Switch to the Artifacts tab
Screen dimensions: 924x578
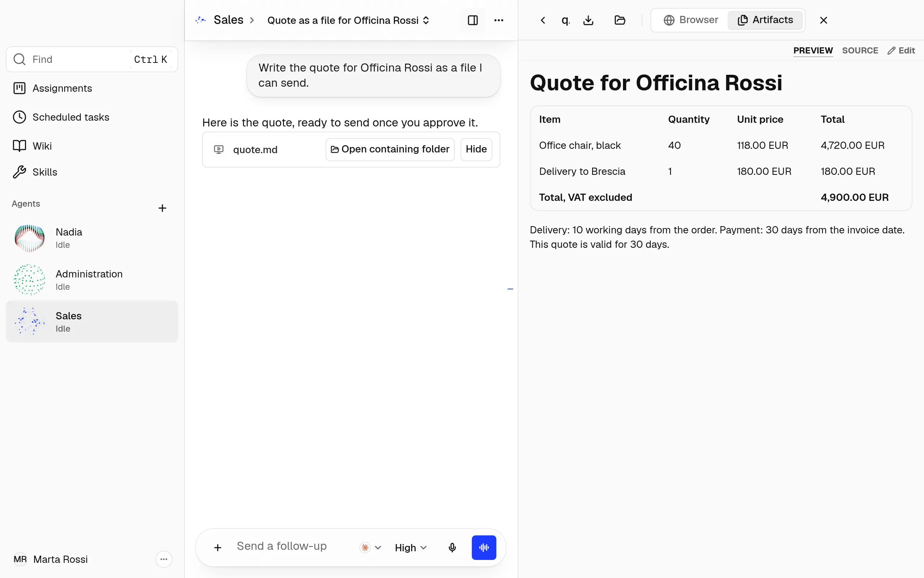[x=765, y=20]
